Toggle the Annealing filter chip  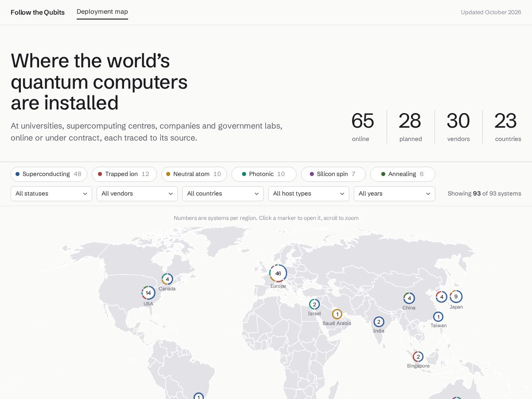point(403,174)
